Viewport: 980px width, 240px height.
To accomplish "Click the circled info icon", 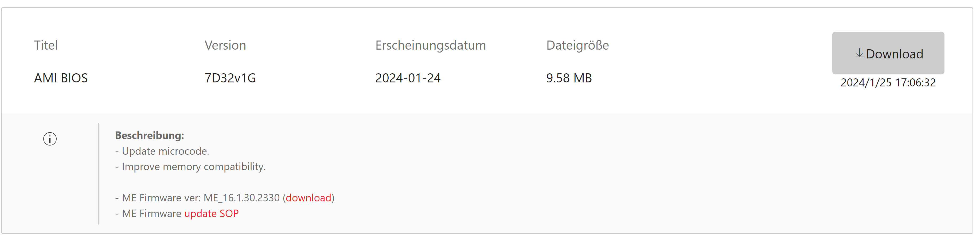I will [50, 139].
